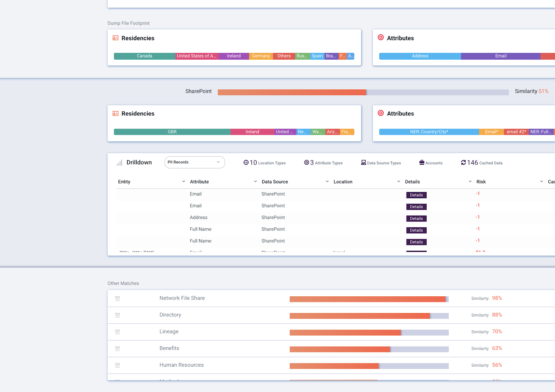Select the Attribute column header
The height and width of the screenshot is (392, 555).
(x=199, y=181)
